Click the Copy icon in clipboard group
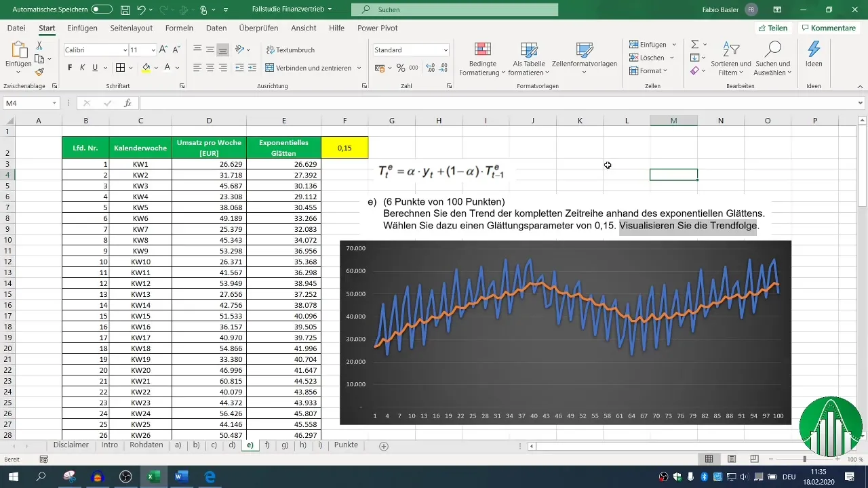Screen dimensions: 868x488 pos(39,59)
